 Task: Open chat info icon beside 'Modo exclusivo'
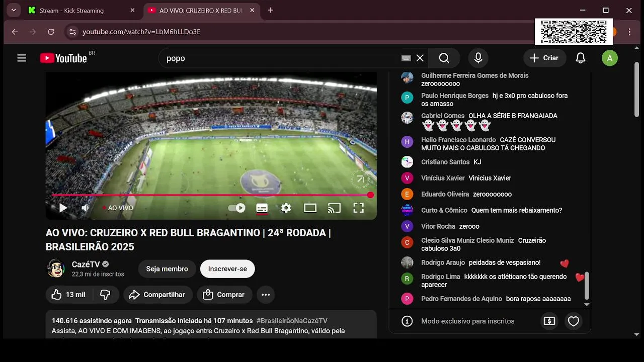pyautogui.click(x=408, y=321)
